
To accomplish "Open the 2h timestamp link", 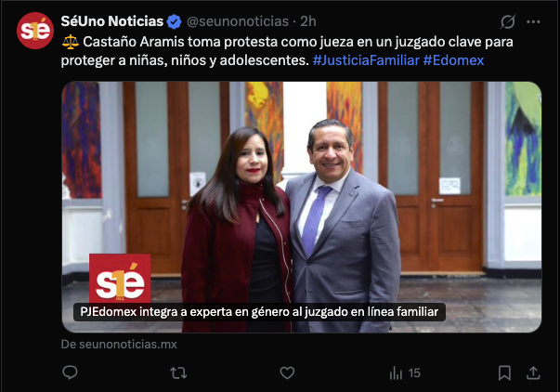I will (308, 21).
